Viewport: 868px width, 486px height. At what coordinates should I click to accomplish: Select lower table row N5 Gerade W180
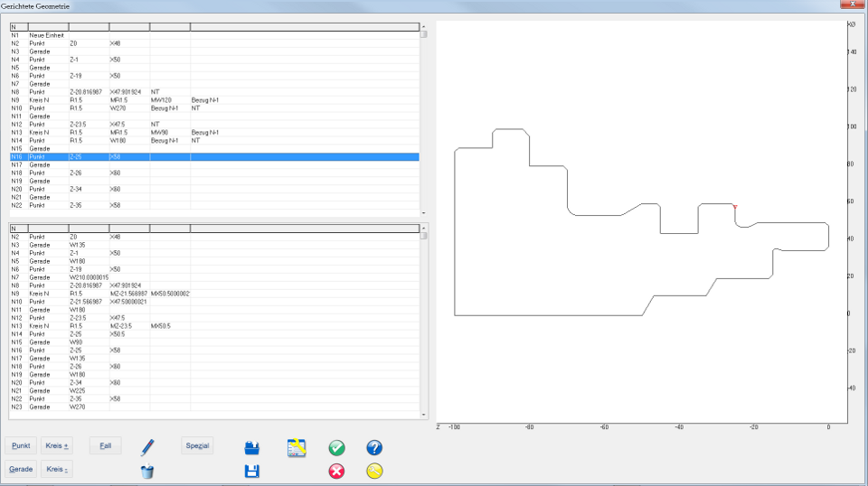(x=215, y=261)
